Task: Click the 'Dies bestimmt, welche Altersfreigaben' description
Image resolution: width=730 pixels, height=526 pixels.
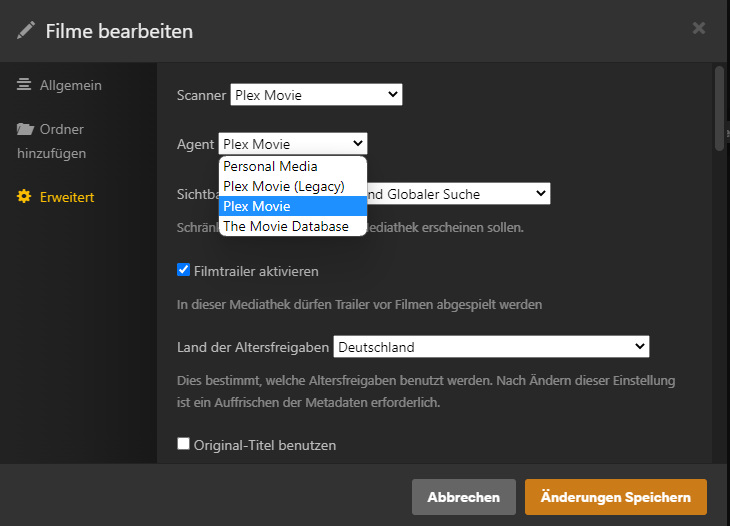Action: pos(426,391)
